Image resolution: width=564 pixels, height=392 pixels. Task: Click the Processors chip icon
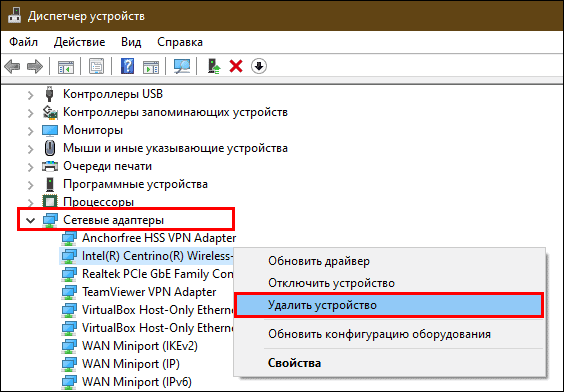tap(50, 202)
